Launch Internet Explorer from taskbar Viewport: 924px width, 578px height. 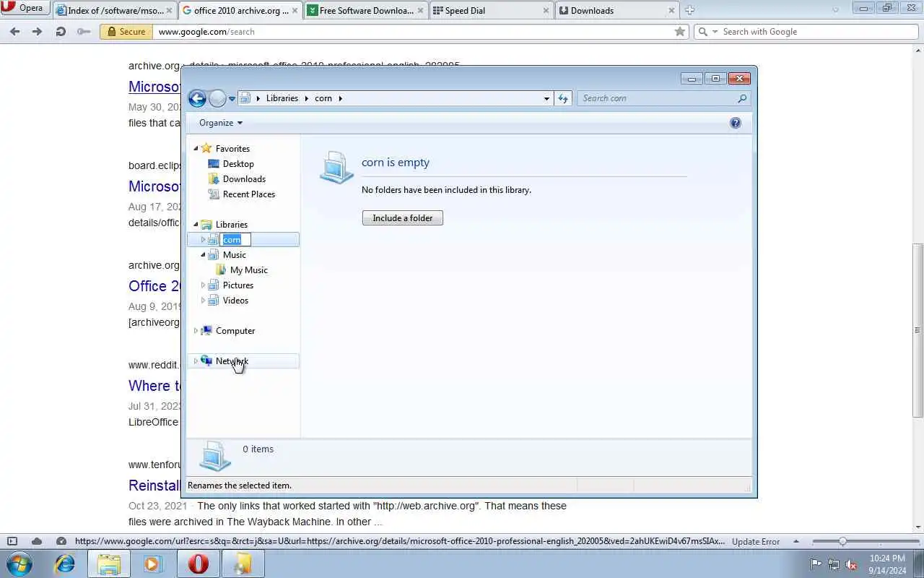[x=65, y=564]
